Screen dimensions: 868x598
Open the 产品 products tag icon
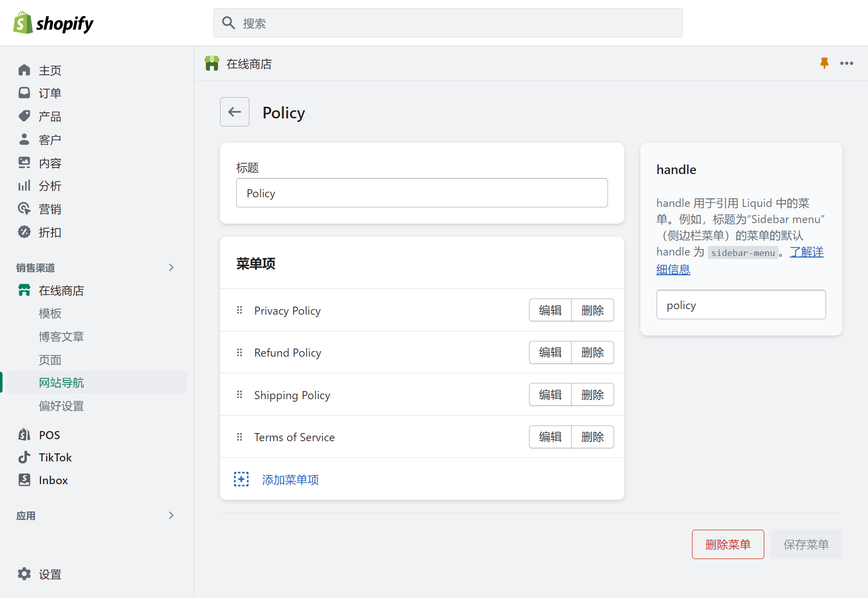coord(24,116)
